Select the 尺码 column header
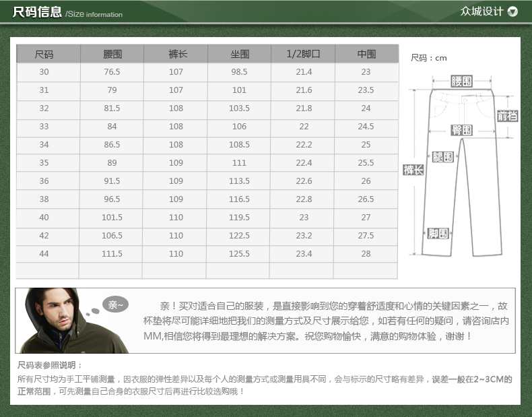The width and height of the screenshot is (532, 417). 44,54
